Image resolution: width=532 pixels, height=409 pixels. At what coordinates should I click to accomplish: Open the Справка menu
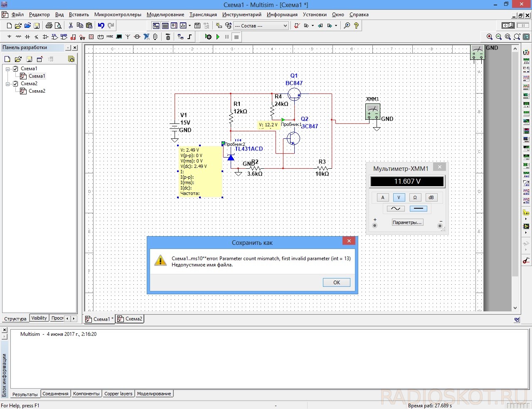tap(359, 15)
